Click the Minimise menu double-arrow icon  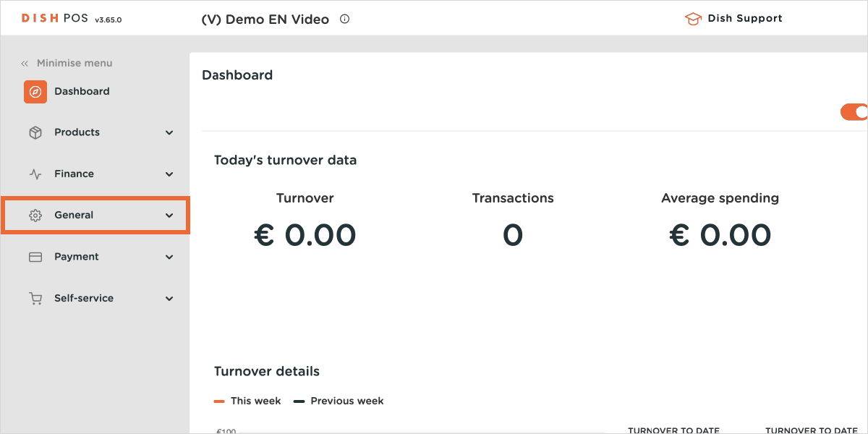pos(25,64)
